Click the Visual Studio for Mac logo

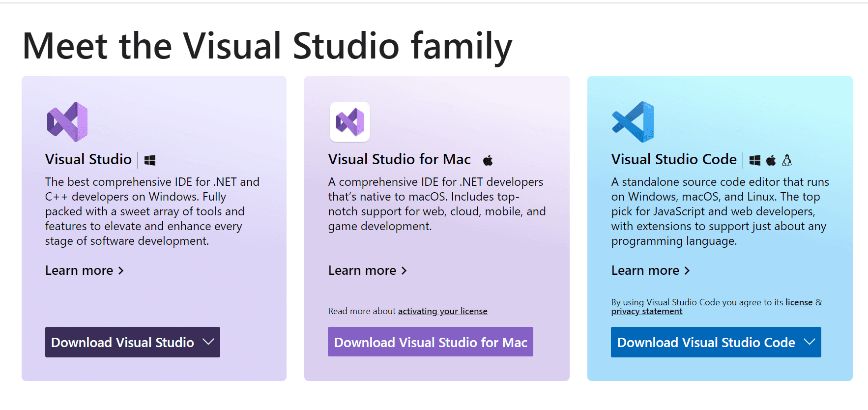[350, 122]
